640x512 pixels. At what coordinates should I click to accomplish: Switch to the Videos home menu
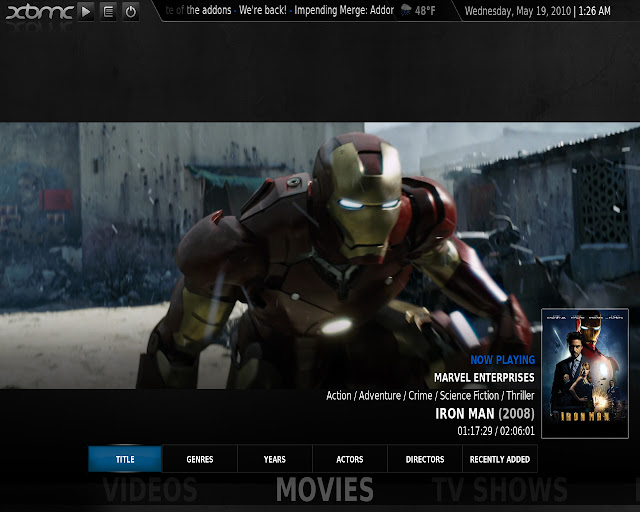[150, 490]
